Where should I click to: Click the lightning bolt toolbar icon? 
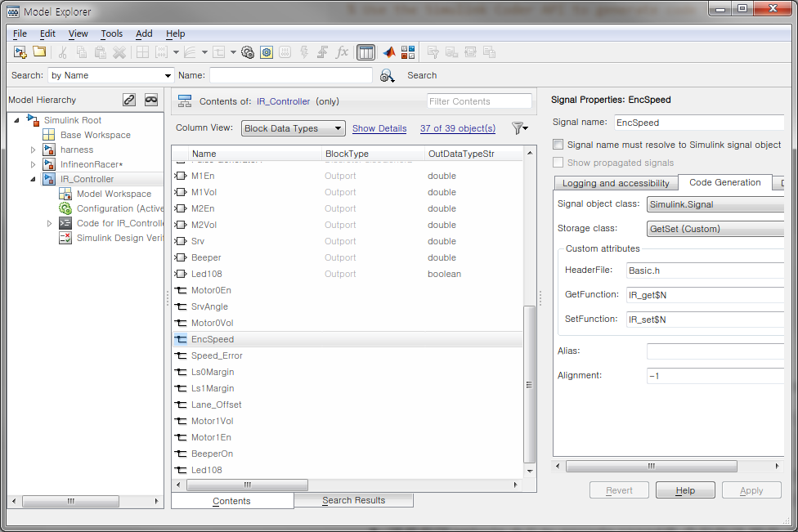(304, 51)
